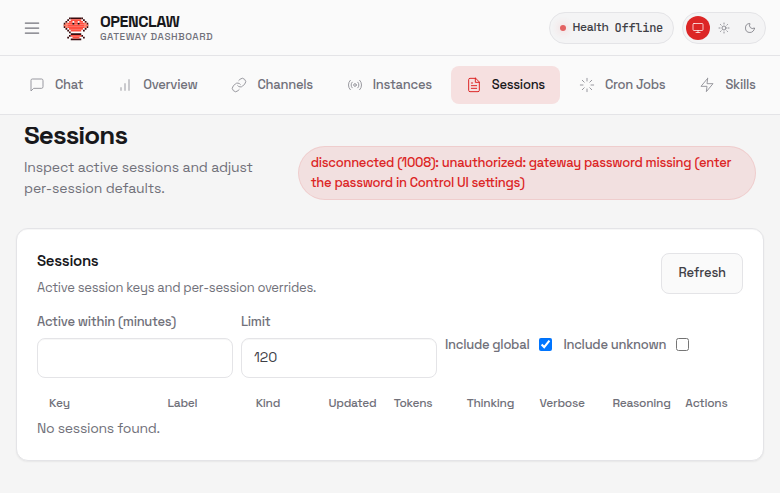Focus the Active within (minutes) field

coord(135,358)
